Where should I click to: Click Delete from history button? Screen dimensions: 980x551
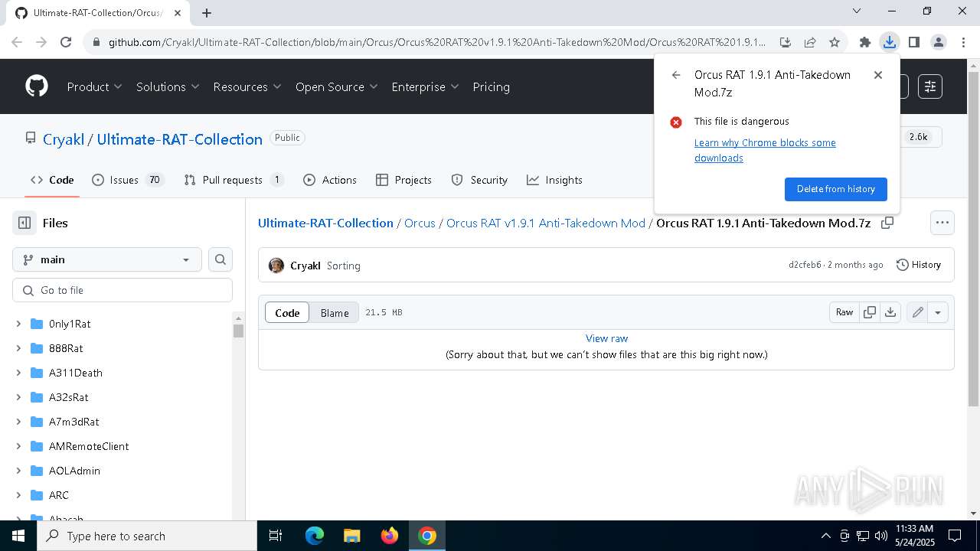[835, 189]
